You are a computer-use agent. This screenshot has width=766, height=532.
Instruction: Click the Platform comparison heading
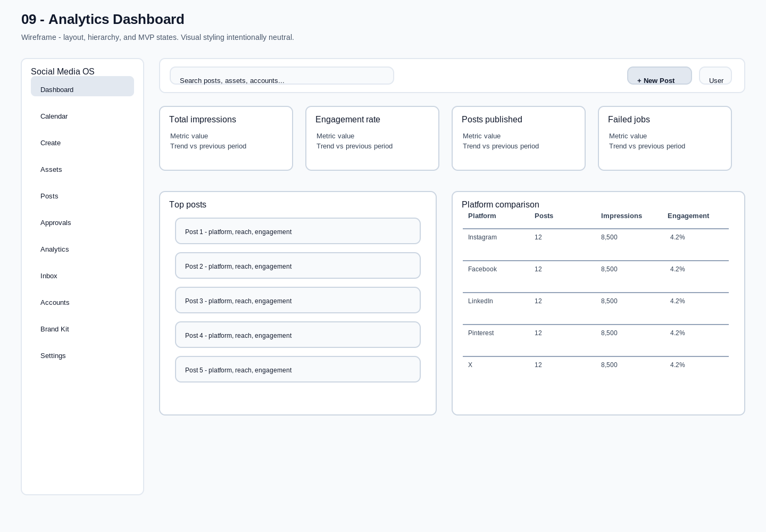coord(501,204)
